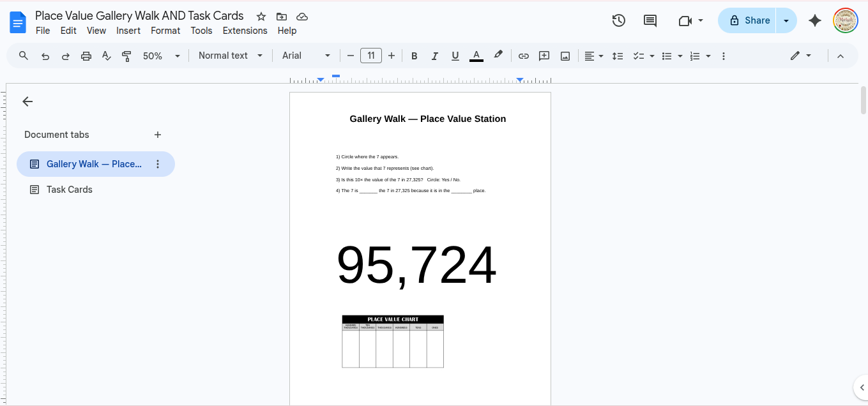Toggle italic formatting
This screenshot has width=868, height=406.
click(434, 56)
